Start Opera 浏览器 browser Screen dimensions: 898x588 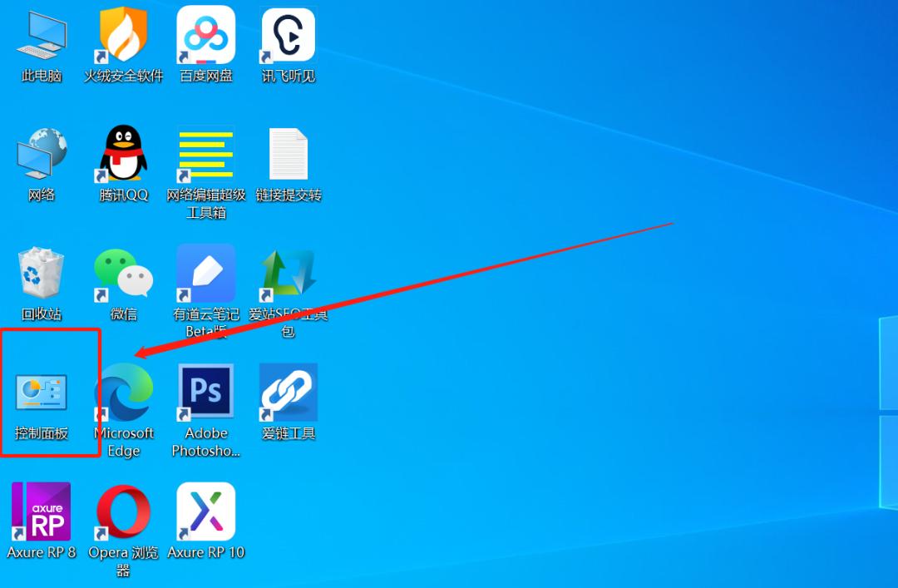(122, 511)
